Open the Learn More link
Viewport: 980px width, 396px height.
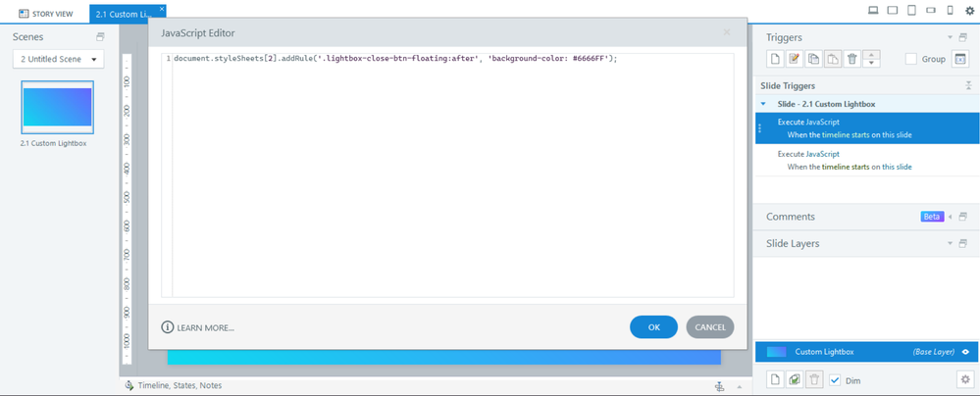pyautogui.click(x=206, y=327)
